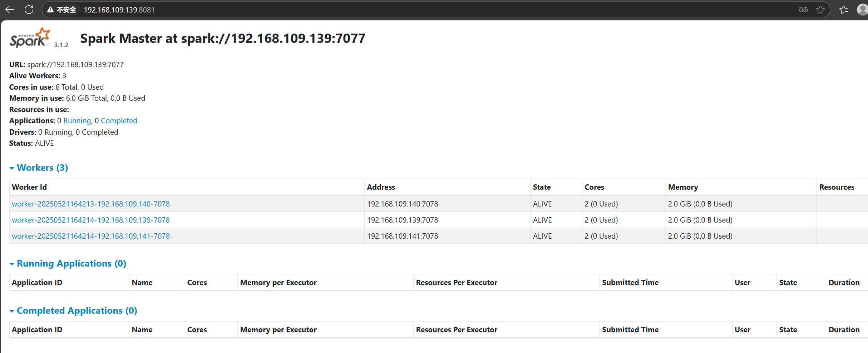This screenshot has height=353, width=868.
Task: Click the Alive Workers: 3 line
Action: 38,76
